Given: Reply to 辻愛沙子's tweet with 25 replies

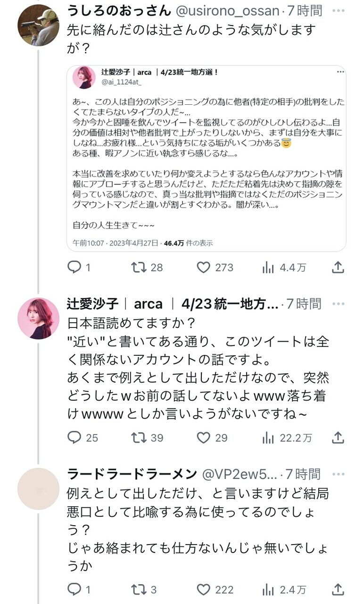Looking at the screenshot, I should coord(74,437).
